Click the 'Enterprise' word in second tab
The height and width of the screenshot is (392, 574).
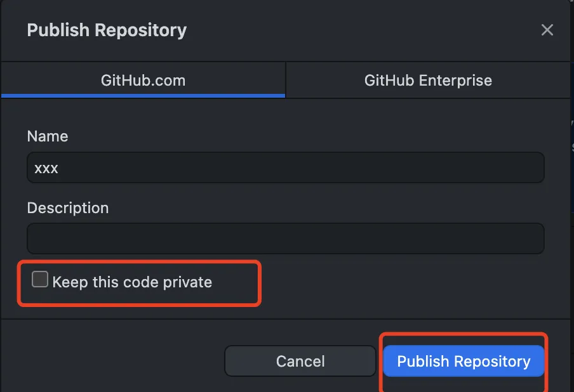coord(455,81)
